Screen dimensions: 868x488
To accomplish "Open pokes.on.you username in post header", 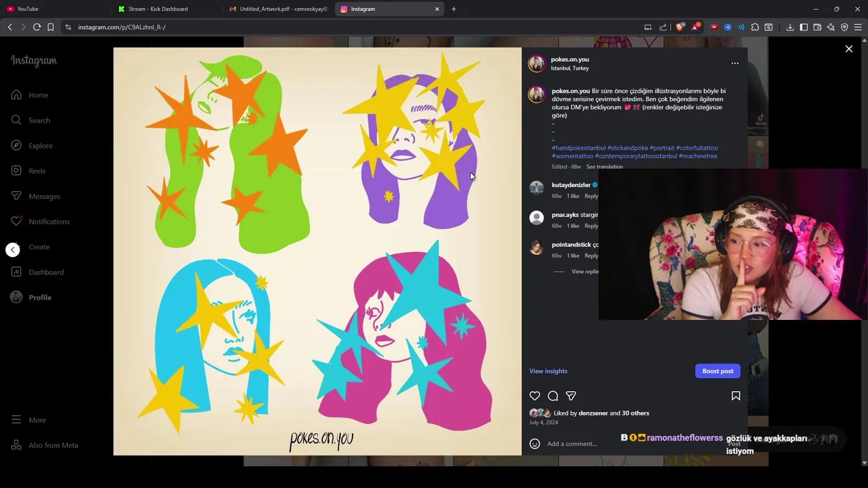I will tap(570, 60).
